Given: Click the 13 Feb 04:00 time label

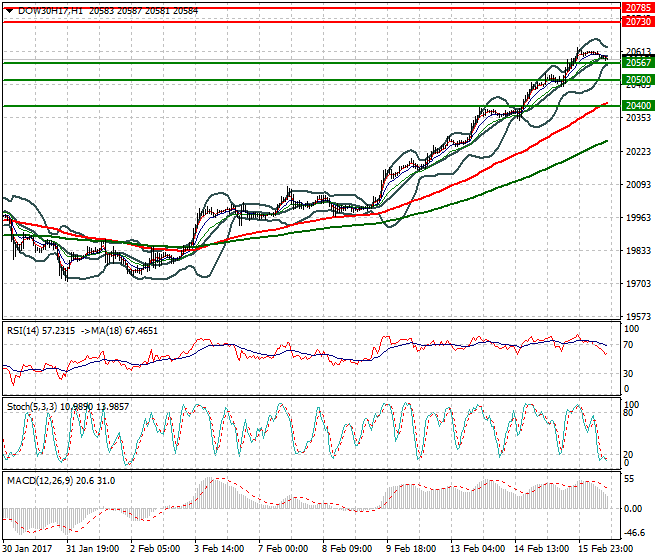Looking at the screenshot, I should click(477, 549).
